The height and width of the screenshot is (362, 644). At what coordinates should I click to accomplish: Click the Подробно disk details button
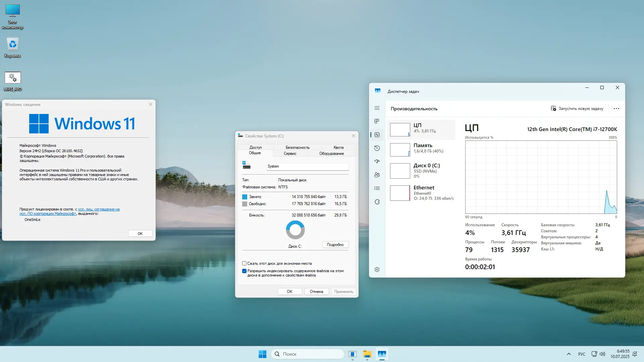tap(335, 245)
